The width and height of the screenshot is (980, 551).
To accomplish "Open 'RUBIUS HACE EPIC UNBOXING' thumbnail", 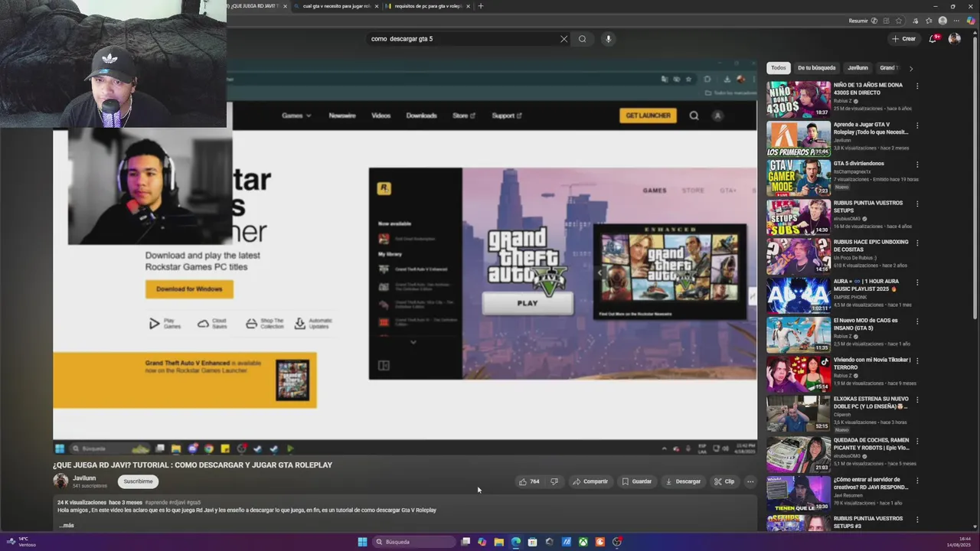I will [799, 256].
